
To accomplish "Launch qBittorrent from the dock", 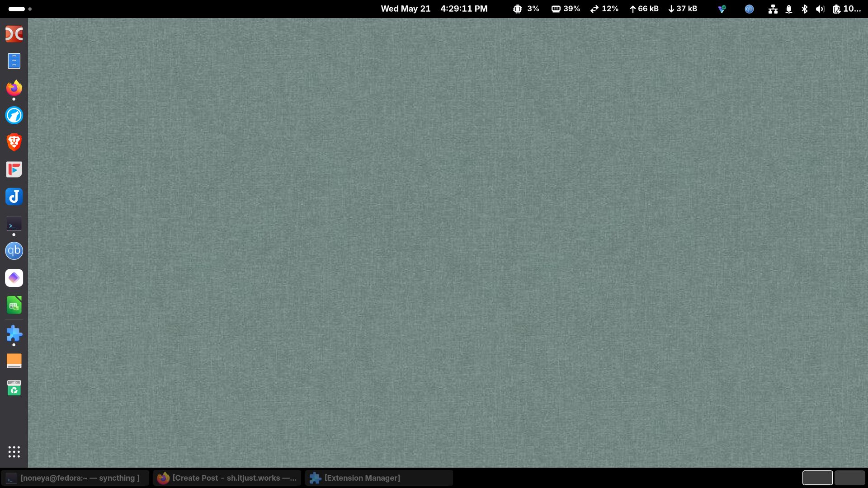I will click(x=14, y=251).
